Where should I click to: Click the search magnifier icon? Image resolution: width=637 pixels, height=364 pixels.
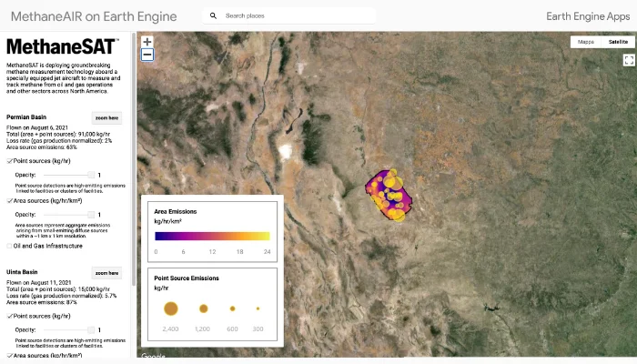coord(213,15)
